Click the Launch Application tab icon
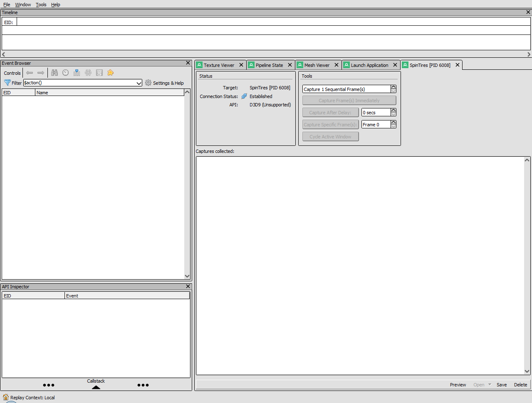Image resolution: width=532 pixels, height=403 pixels. pos(346,65)
